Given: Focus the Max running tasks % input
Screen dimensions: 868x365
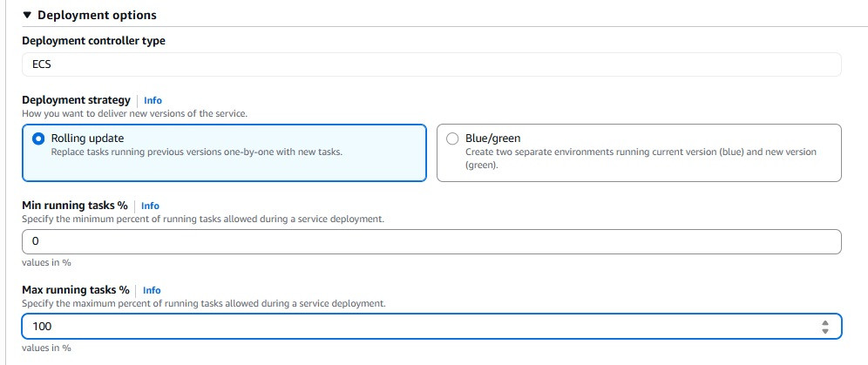Looking at the screenshot, I should [x=418, y=326].
